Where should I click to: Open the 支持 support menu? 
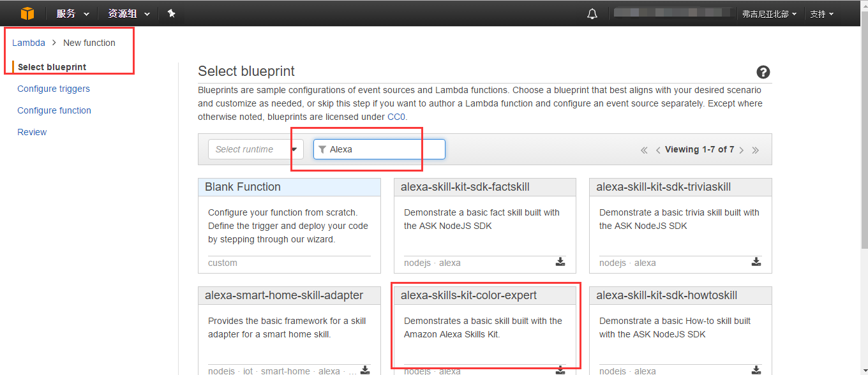click(x=821, y=14)
